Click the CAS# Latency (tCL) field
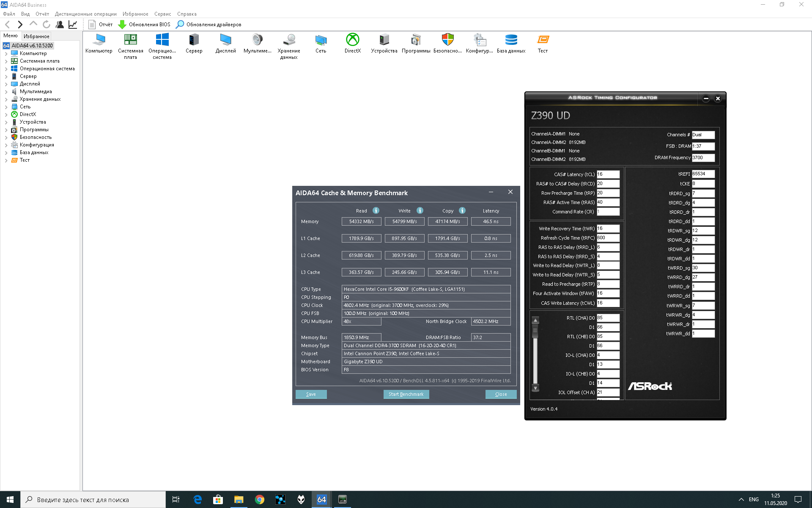The width and height of the screenshot is (812, 508). click(608, 174)
